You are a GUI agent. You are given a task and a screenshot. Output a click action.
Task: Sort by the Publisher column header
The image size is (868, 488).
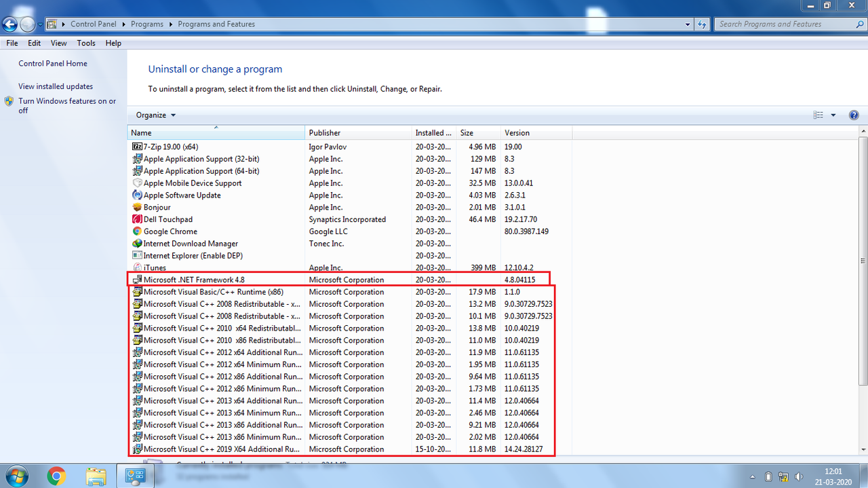tap(359, 133)
